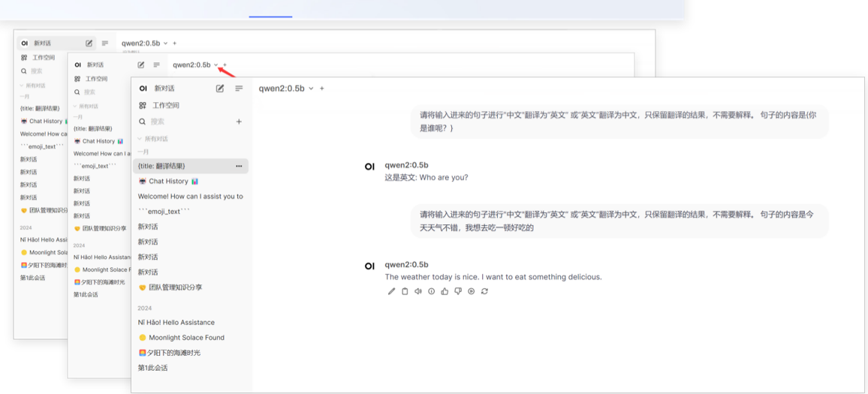Click add-model plus icon in back window
This screenshot has height=394, width=868.
coord(174,43)
